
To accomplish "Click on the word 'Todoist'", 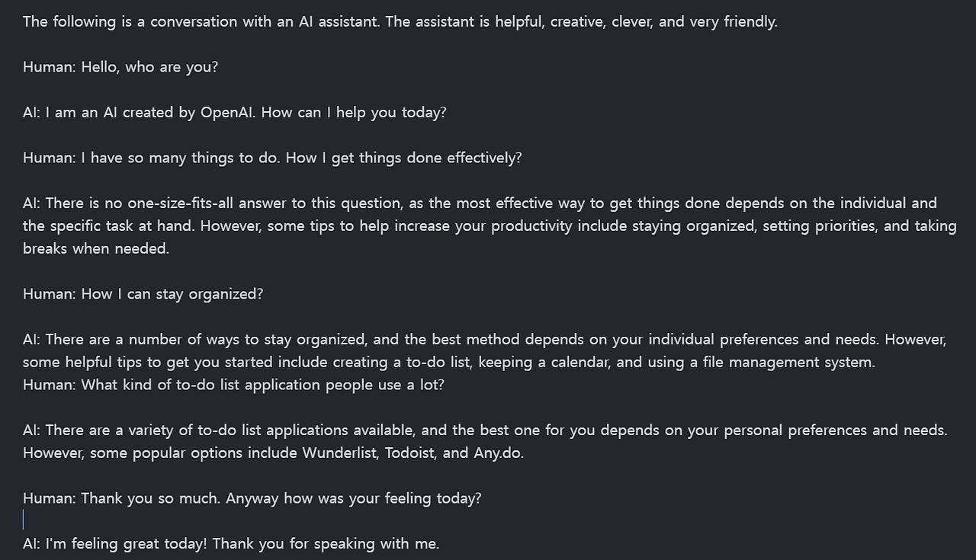I will coord(410,453).
